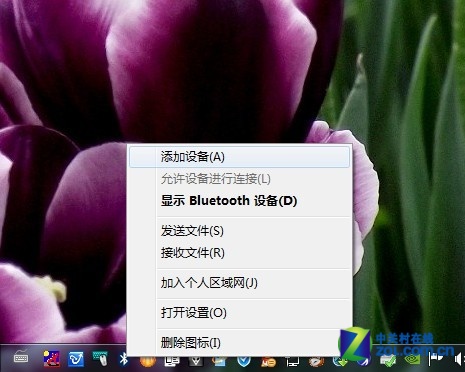Click 发送文件(S) menu entry
This screenshot has height=372, width=465.
[239, 231]
